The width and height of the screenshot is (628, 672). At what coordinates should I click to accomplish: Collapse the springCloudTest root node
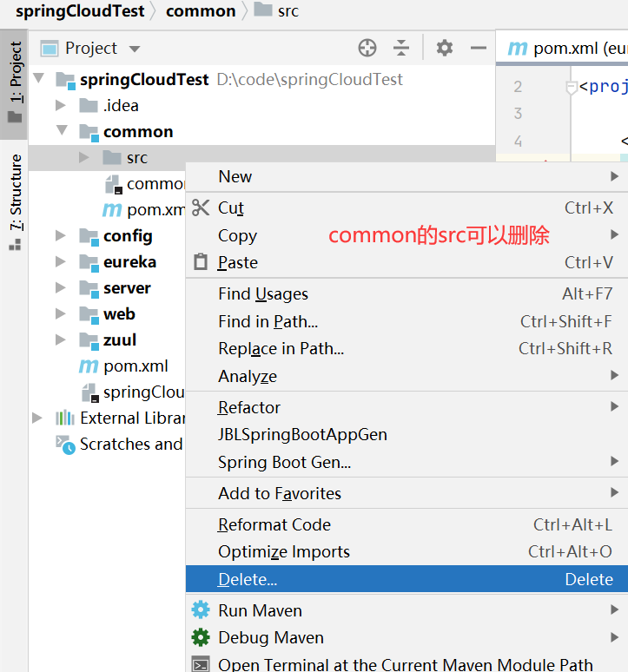[39, 78]
